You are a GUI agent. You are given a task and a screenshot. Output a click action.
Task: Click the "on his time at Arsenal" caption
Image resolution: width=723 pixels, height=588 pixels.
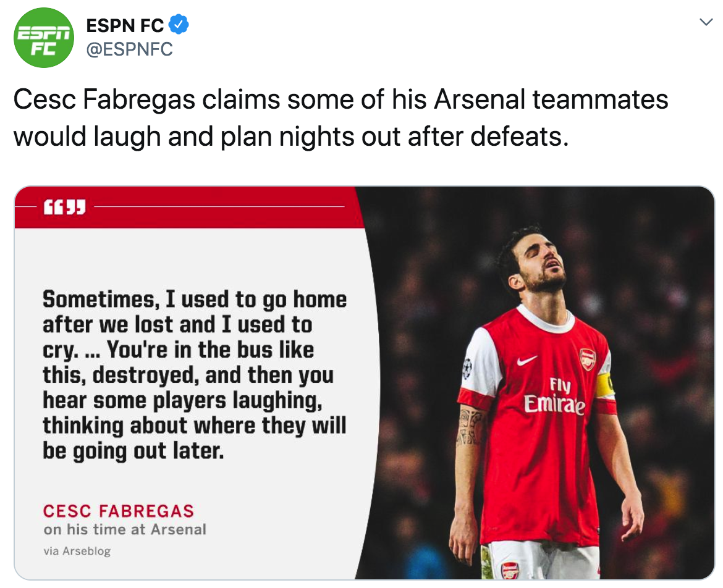(x=124, y=530)
